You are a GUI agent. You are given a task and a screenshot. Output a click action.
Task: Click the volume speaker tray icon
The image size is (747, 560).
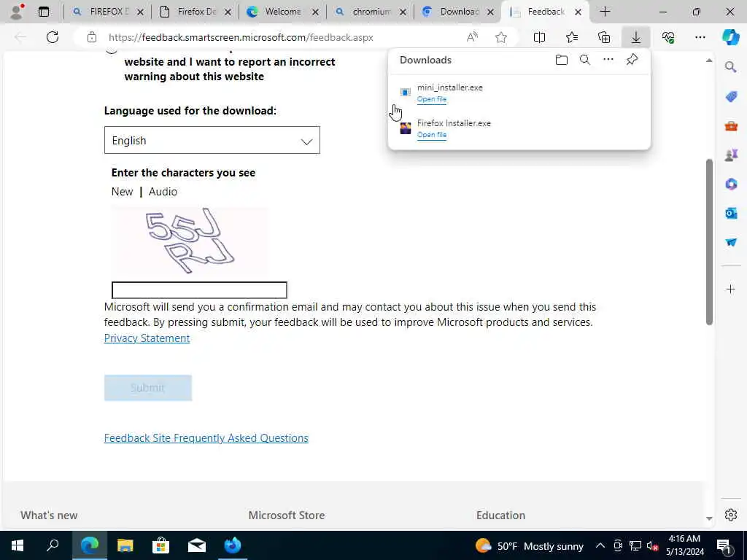[x=652, y=545]
